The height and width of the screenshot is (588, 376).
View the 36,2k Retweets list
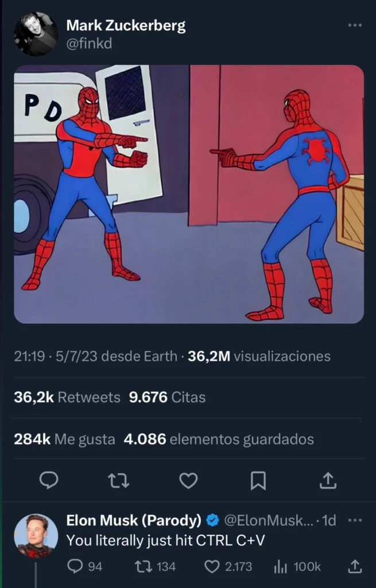(67, 397)
